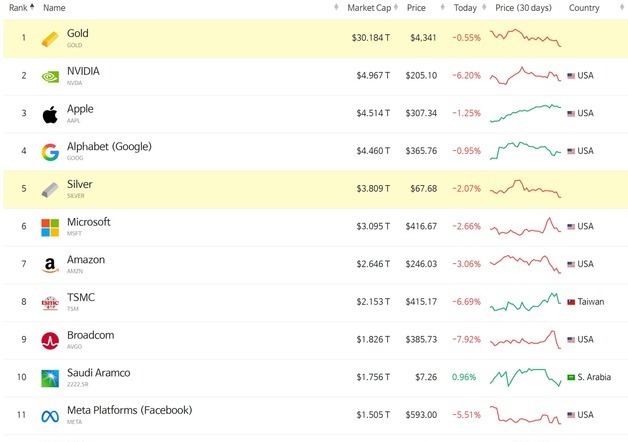The image size is (628, 442).
Task: Click Gold market cap $30.184 T
Action: pyautogui.click(x=370, y=38)
